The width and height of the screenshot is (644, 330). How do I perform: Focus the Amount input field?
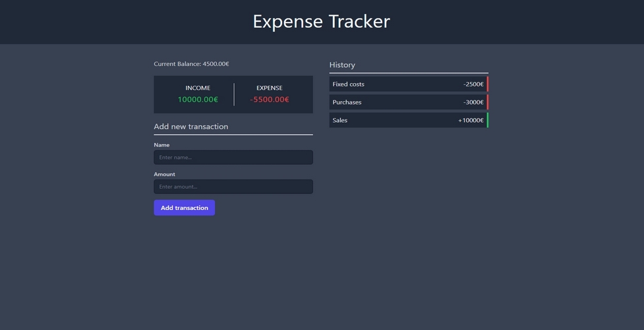[x=233, y=186]
